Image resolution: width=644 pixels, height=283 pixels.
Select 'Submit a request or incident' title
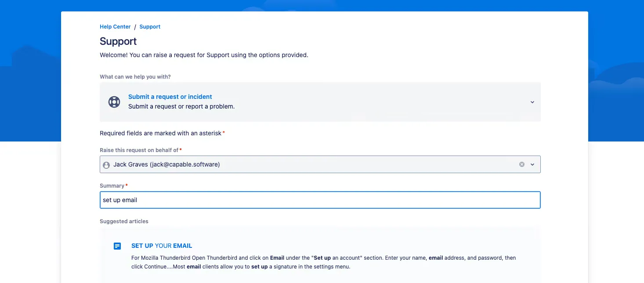pos(170,97)
